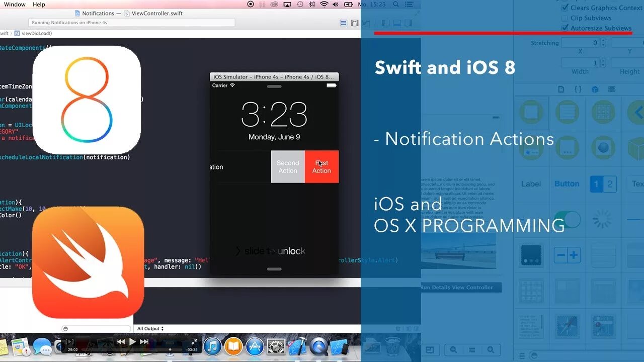The width and height of the screenshot is (644, 362).
Task: Show the Object library cube tab
Action: [x=595, y=89]
